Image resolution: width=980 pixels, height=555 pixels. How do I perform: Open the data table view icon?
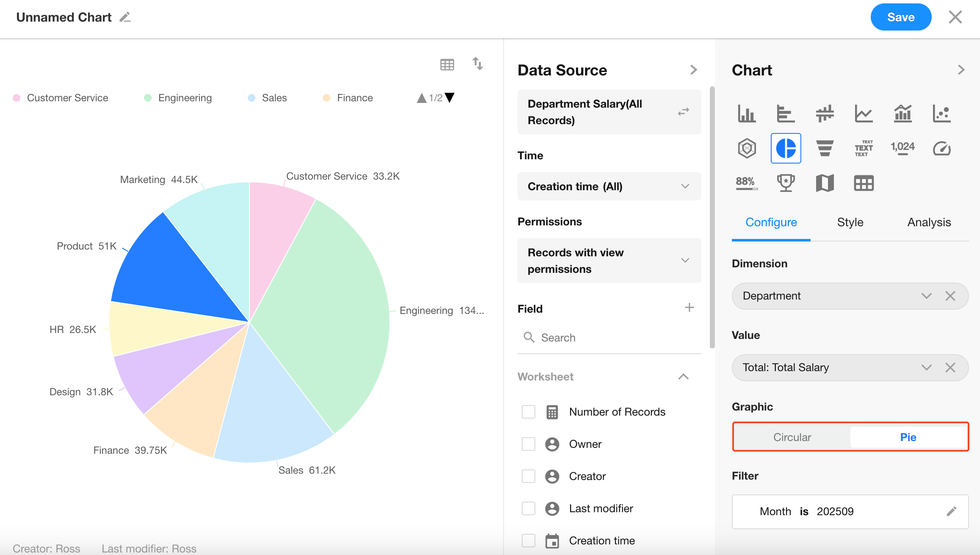pyautogui.click(x=447, y=65)
